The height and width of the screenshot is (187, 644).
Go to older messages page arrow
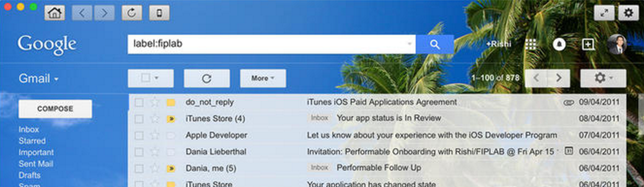(x=559, y=78)
